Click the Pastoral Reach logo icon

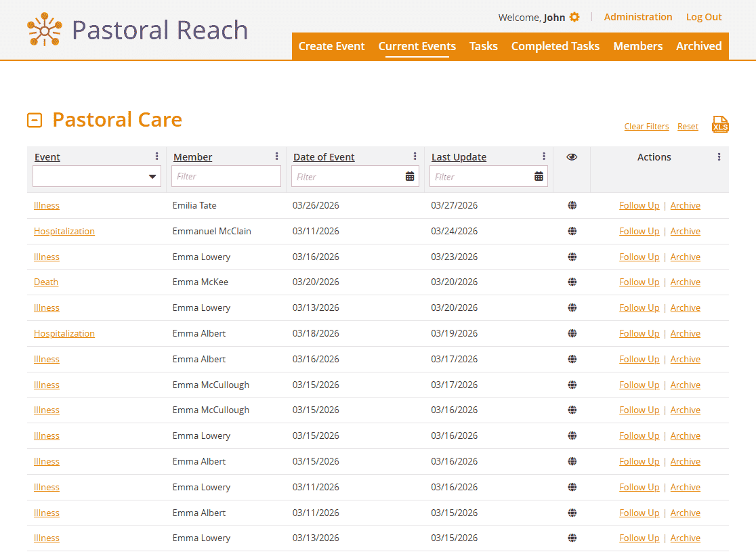[44, 30]
